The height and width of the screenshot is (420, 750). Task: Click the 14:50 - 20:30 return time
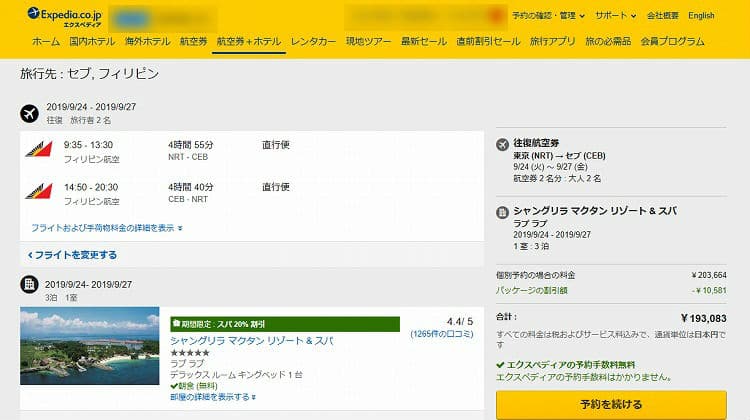[x=91, y=187]
